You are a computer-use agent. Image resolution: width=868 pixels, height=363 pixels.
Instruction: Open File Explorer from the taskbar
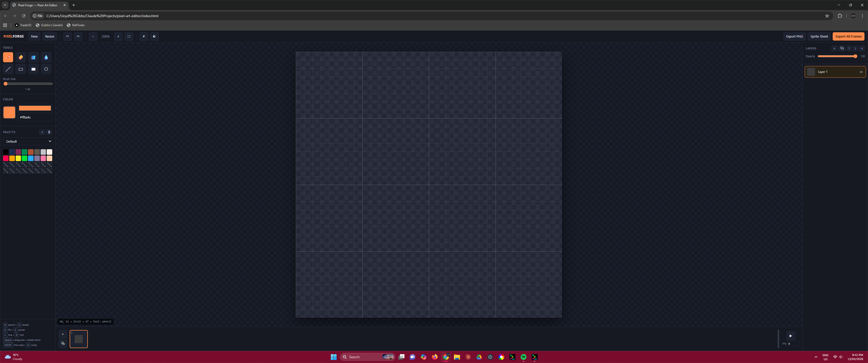coord(457,357)
